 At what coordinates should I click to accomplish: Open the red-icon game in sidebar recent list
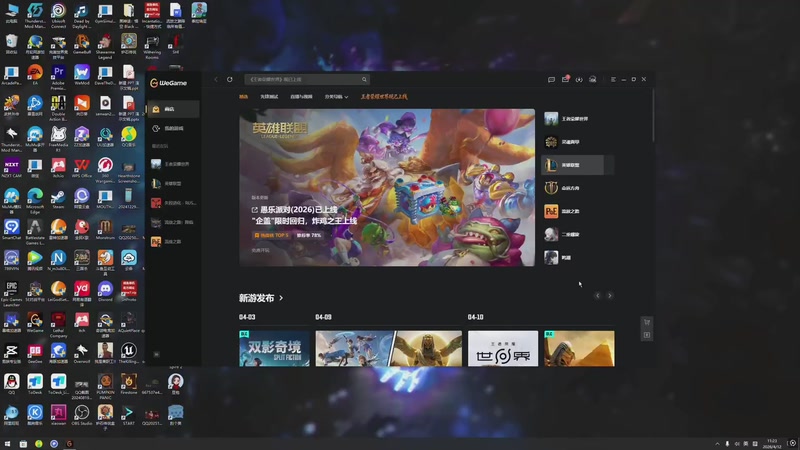[172, 203]
